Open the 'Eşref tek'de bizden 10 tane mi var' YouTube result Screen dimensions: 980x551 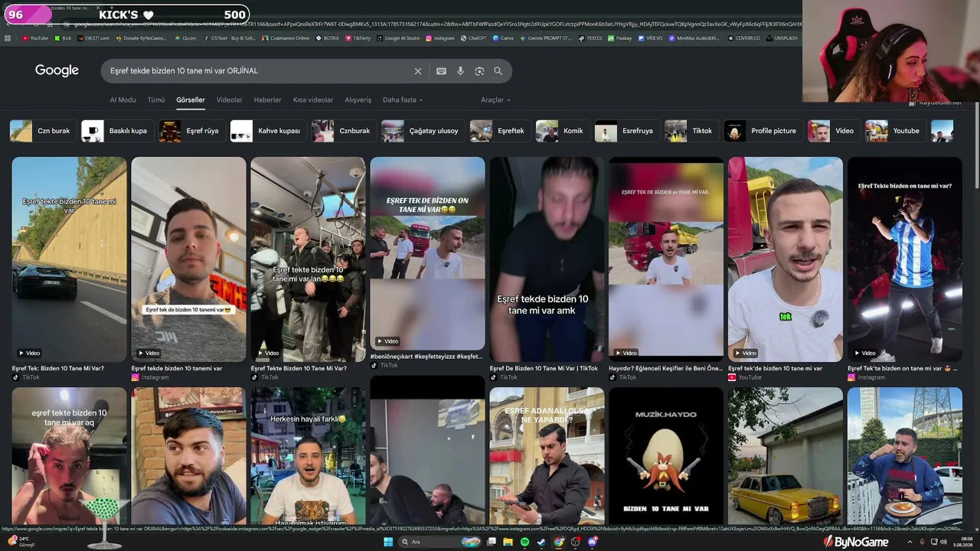(x=775, y=368)
